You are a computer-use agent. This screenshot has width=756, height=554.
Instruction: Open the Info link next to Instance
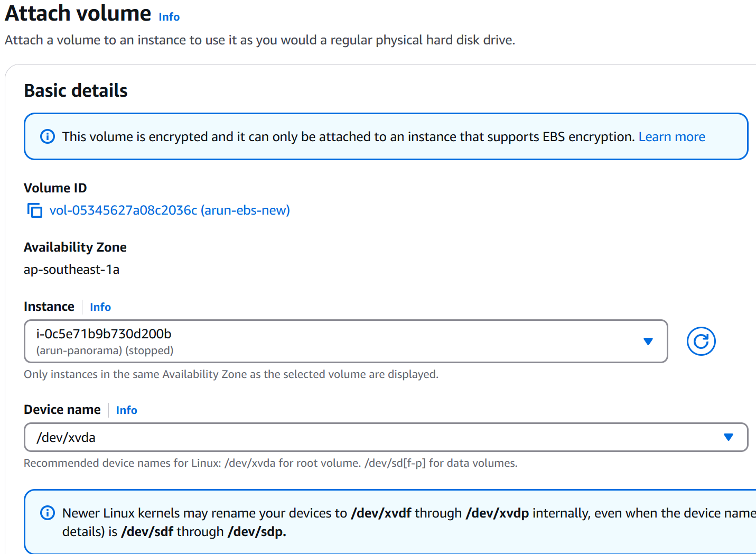pos(100,307)
